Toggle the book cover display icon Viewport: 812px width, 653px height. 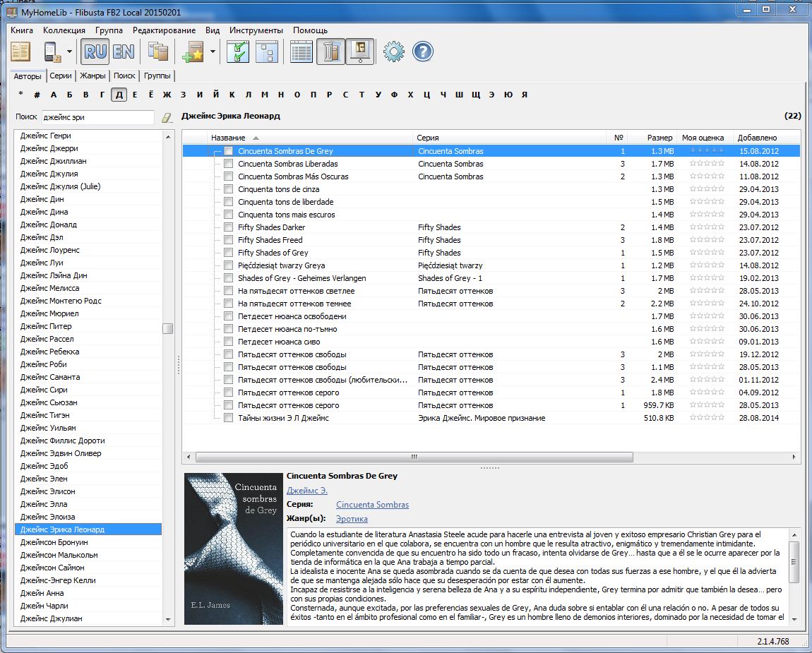[360, 52]
